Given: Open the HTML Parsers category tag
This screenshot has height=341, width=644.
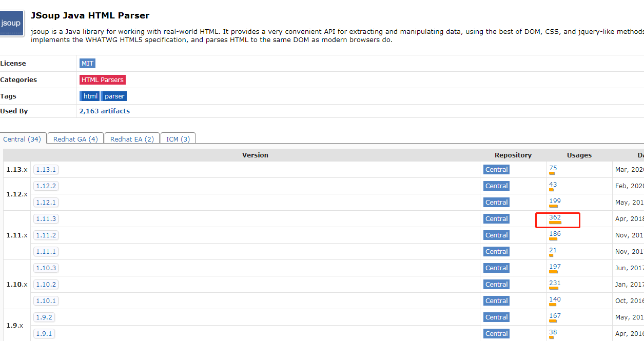Looking at the screenshot, I should click(103, 80).
